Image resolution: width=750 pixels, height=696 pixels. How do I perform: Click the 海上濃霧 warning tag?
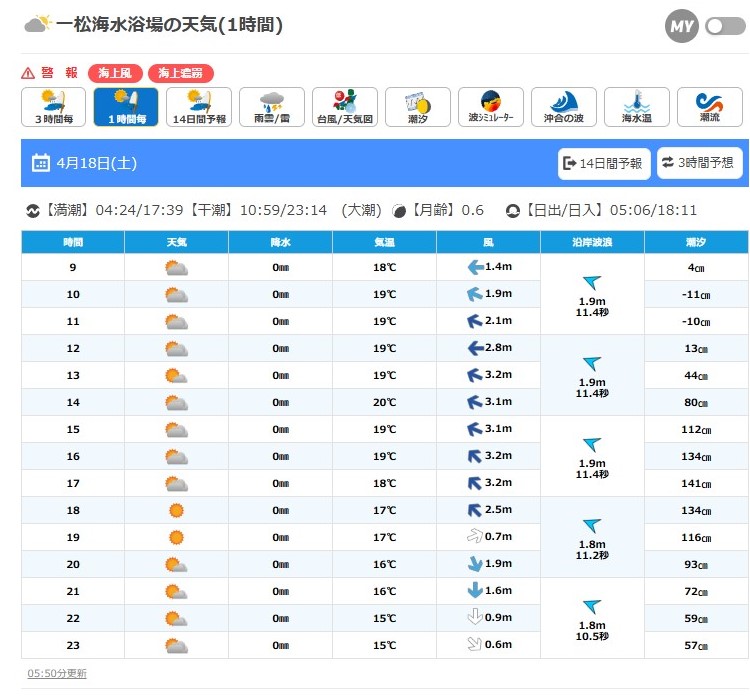(181, 73)
